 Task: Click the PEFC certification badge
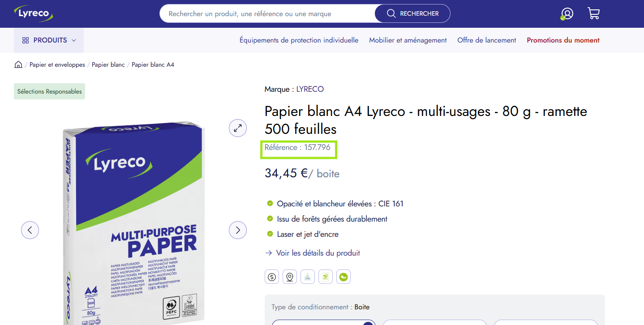coord(326,277)
